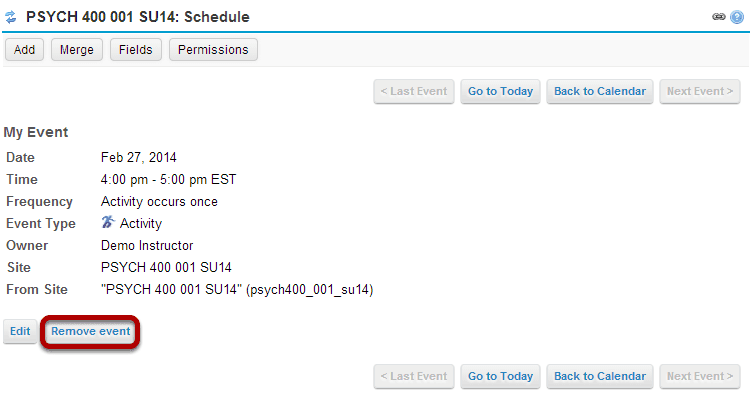Click the reset/refresh arrows icon beside title
This screenshot has width=752, height=406.
click(x=11, y=17)
